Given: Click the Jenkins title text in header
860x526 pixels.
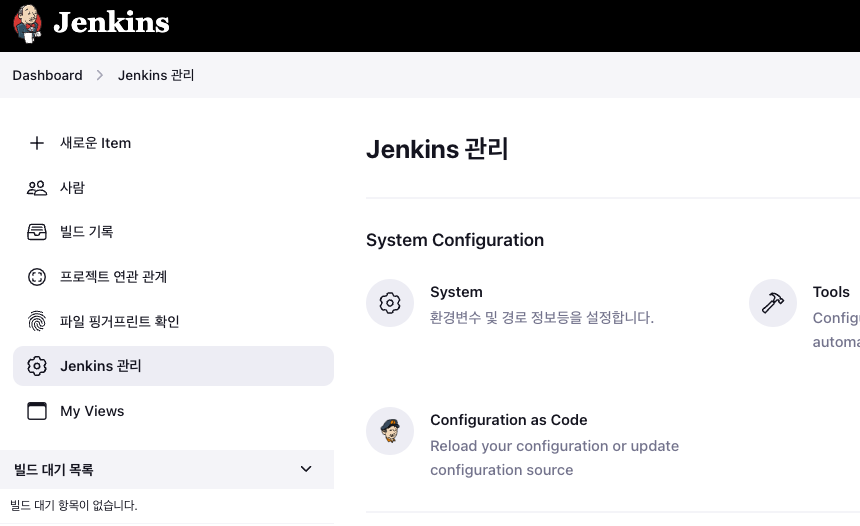Looking at the screenshot, I should pyautogui.click(x=111, y=23).
